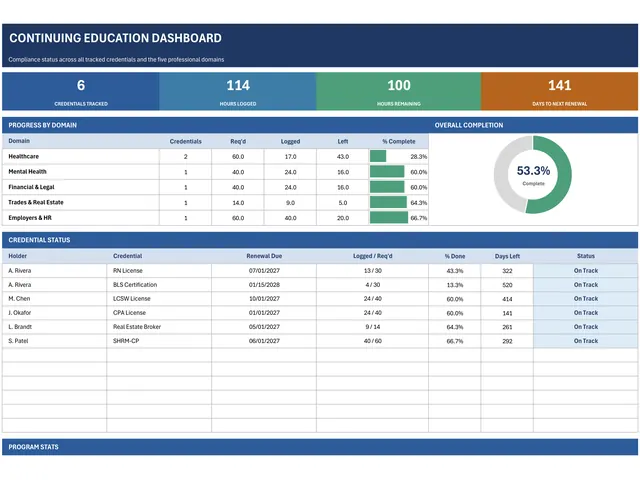This screenshot has height=480, width=640.
Task: Select the % Complete column header
Action: [x=399, y=141]
